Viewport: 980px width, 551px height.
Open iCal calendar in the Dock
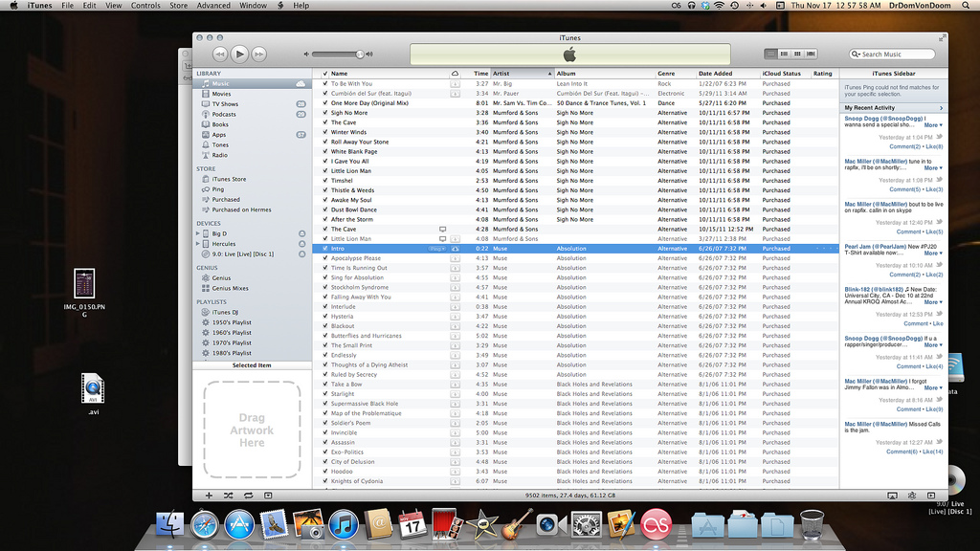412,524
